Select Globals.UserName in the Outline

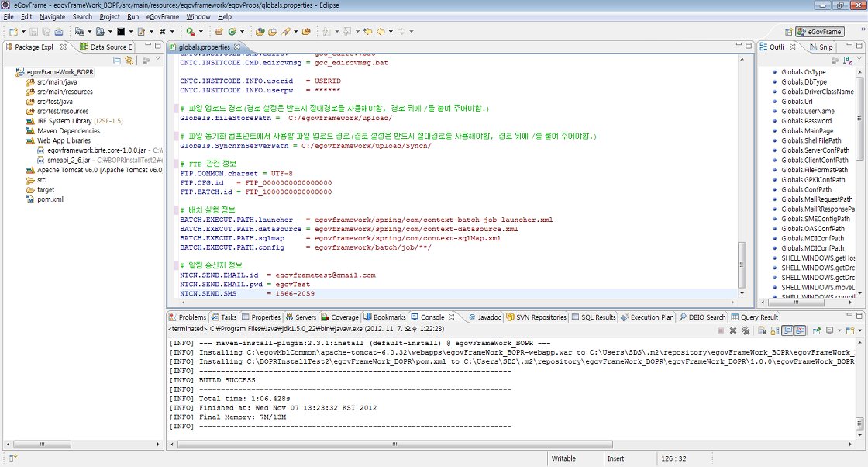808,111
